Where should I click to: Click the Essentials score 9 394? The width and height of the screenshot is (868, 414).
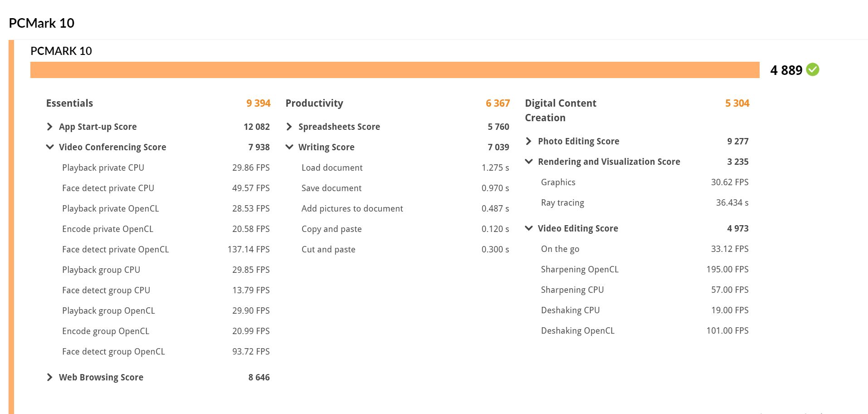(x=258, y=103)
